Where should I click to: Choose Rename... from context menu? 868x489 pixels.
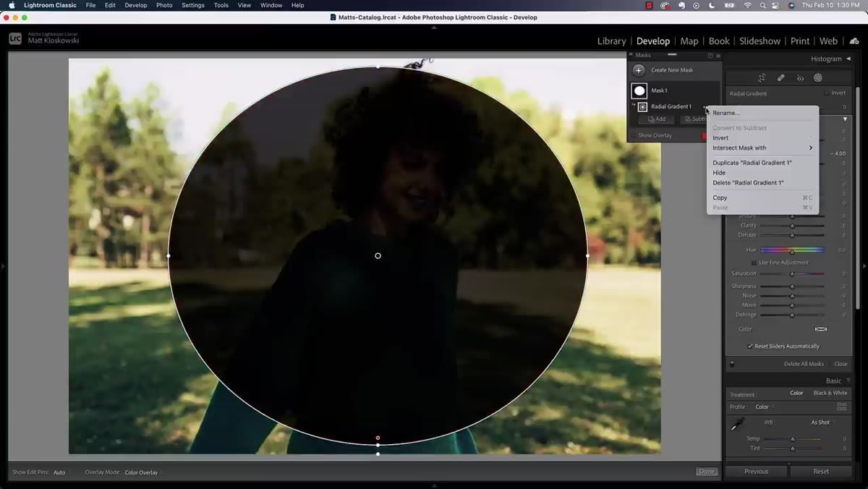coord(762,113)
